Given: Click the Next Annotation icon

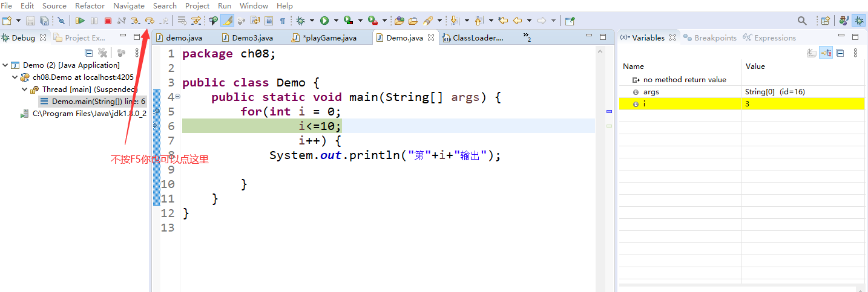Looking at the screenshot, I should pyautogui.click(x=454, y=21).
